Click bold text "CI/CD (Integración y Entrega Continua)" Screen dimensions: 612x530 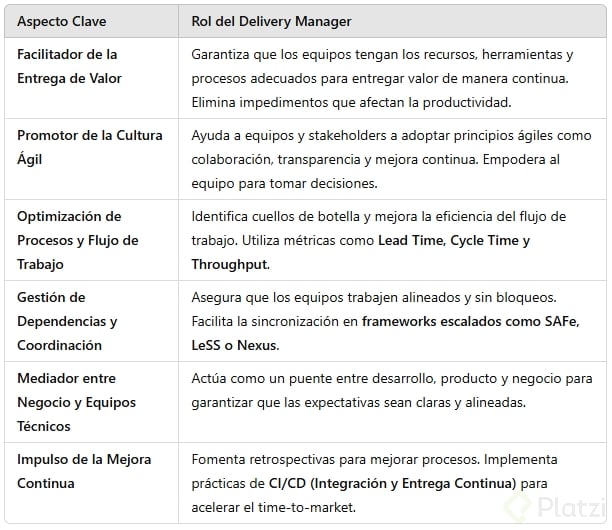tap(392, 484)
